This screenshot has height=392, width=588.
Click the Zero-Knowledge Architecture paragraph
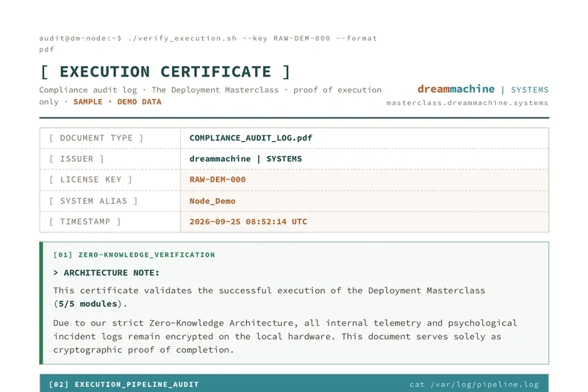(x=285, y=337)
